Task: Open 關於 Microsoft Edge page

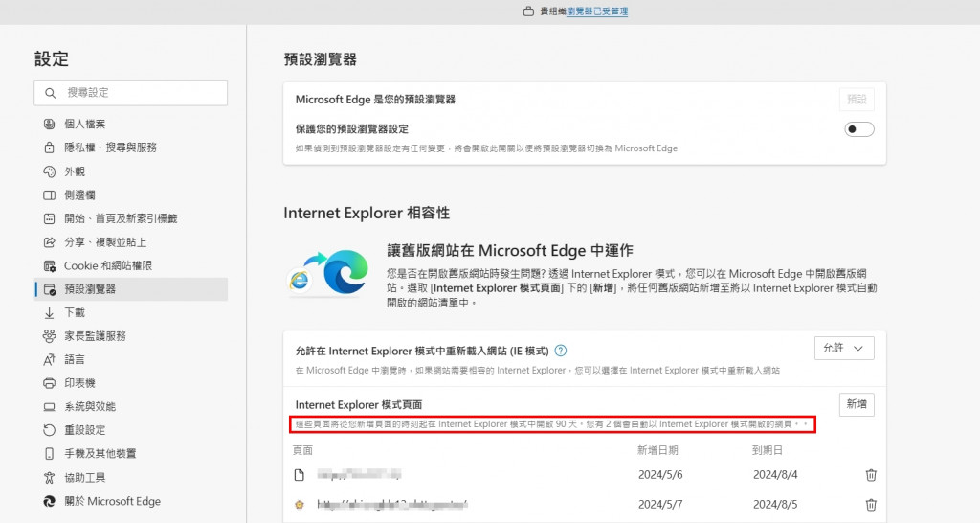Action: click(130, 501)
